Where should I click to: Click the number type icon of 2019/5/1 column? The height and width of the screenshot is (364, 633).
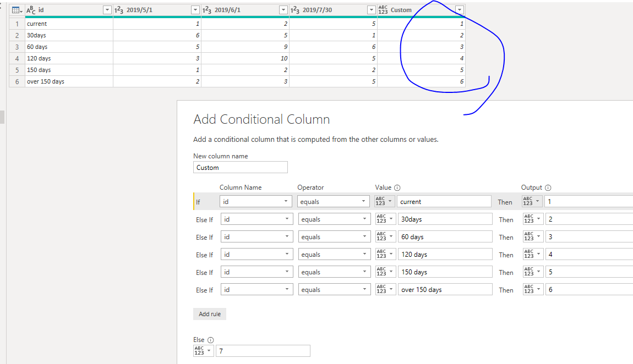[119, 10]
